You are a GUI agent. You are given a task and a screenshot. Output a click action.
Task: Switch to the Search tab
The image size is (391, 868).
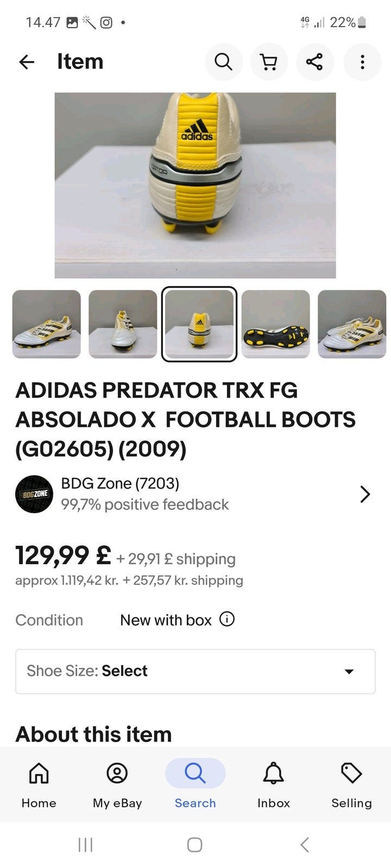[x=195, y=784]
